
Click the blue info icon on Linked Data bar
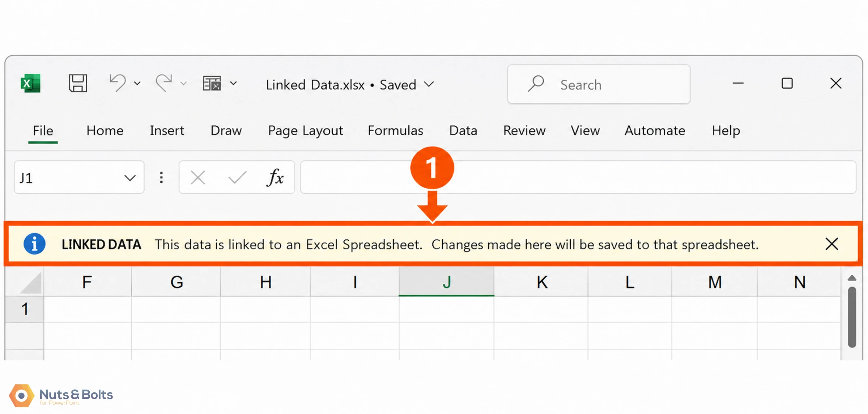(34, 244)
